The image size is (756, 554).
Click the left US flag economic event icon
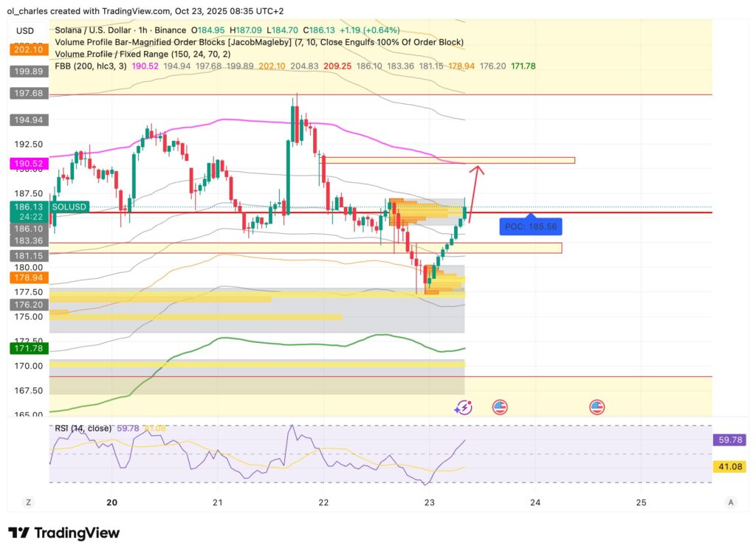coord(500,406)
